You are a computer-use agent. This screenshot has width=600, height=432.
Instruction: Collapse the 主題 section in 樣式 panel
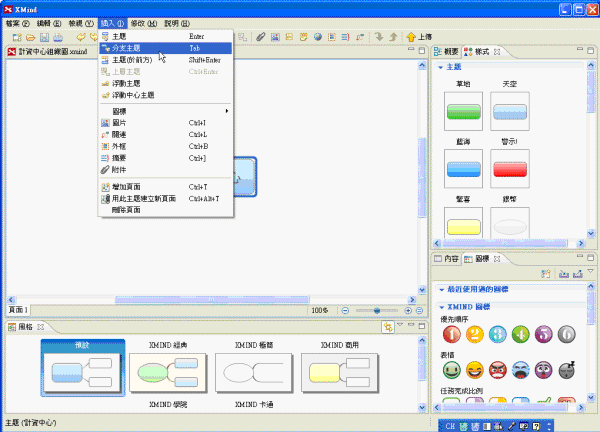[x=440, y=67]
